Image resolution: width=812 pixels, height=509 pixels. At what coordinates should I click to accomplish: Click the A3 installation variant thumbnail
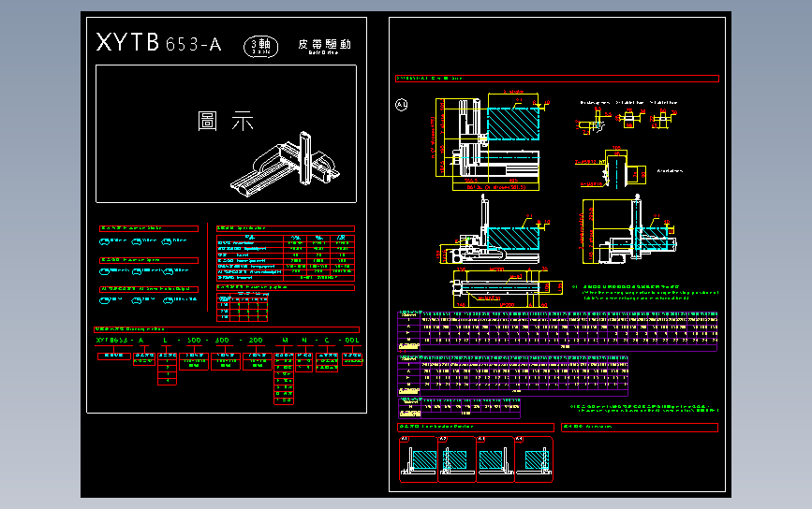(495, 459)
